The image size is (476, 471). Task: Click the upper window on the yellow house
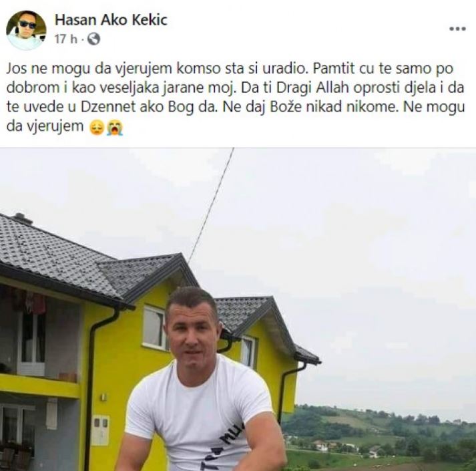(x=154, y=327)
